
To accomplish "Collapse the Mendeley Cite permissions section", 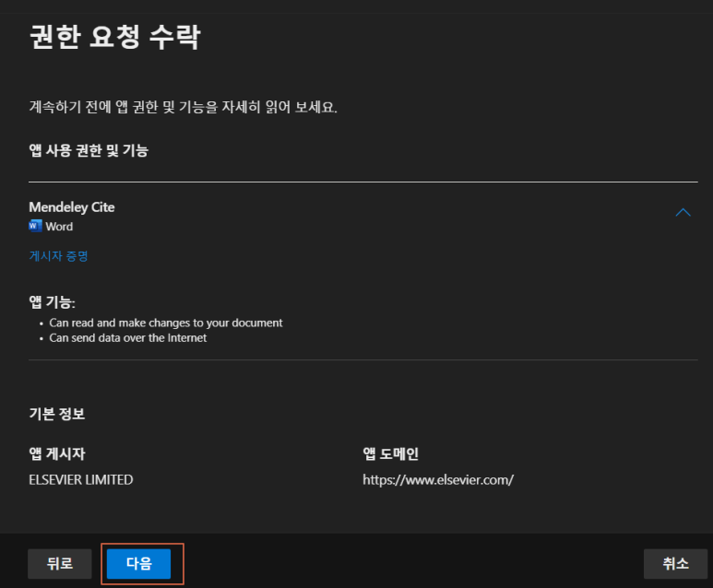I will pos(683,213).
